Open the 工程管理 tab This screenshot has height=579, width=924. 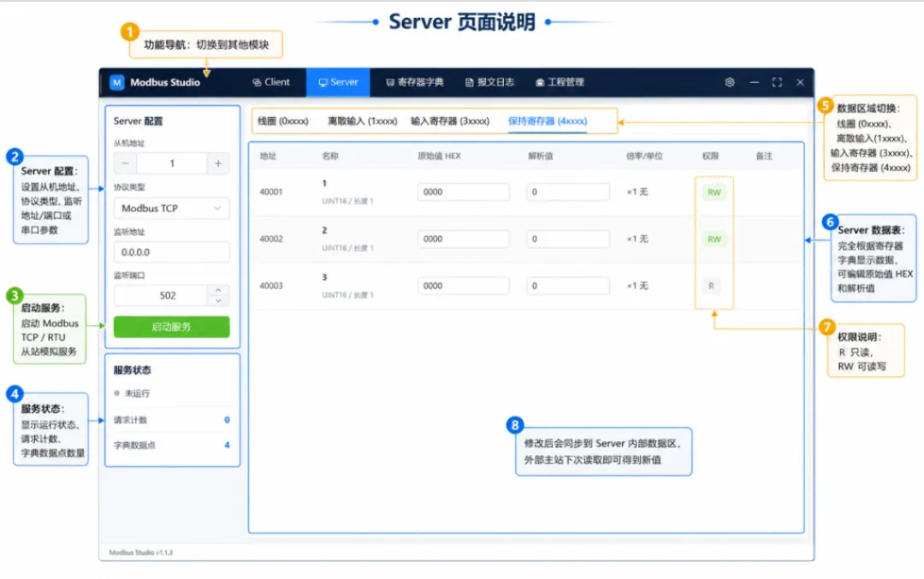coord(560,82)
